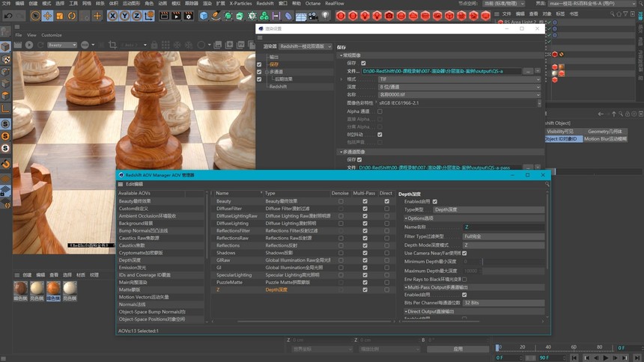Image resolution: width=644 pixels, height=362 pixels.
Task: Open the Redshift menu in main menu bar
Action: pyautogui.click(x=265, y=3)
